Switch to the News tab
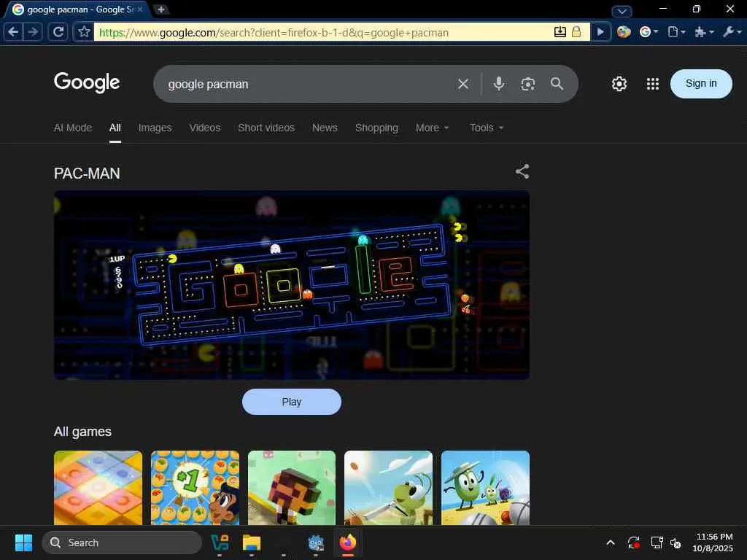This screenshot has width=747, height=560. click(325, 128)
